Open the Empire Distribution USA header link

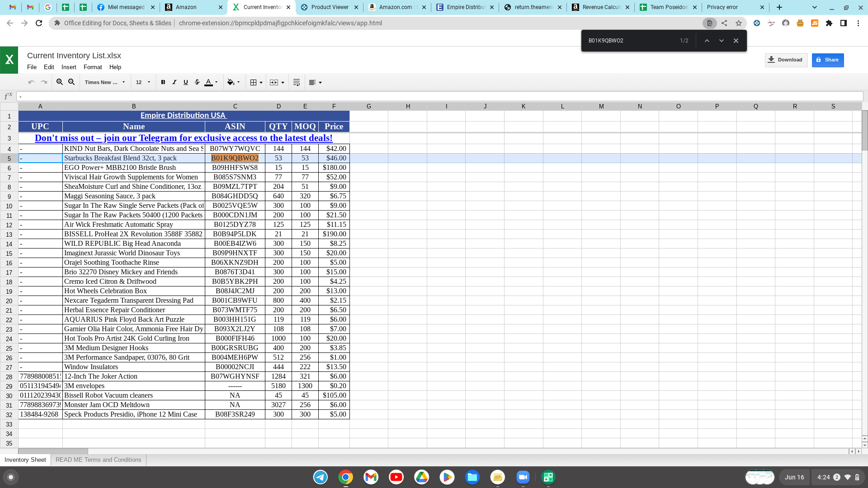click(184, 116)
